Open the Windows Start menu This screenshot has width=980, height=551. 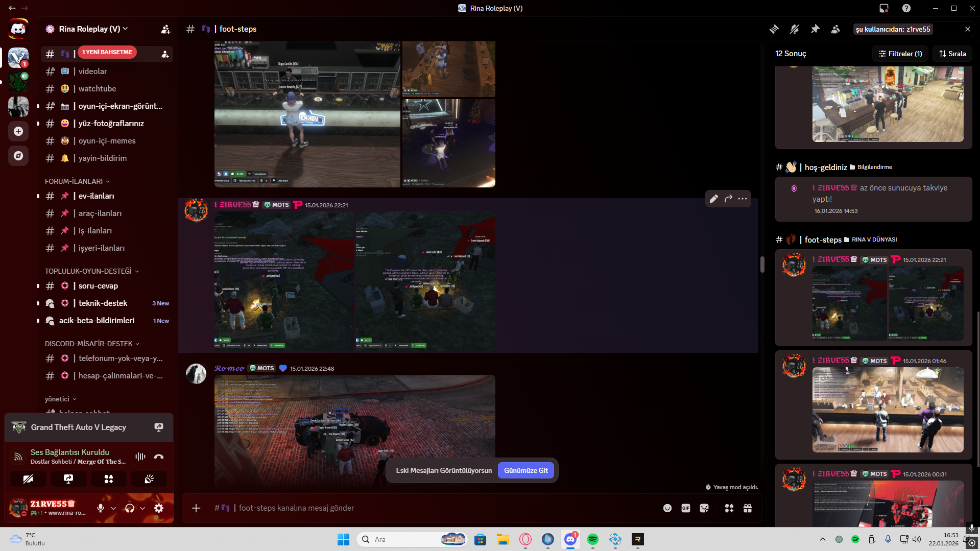click(344, 539)
